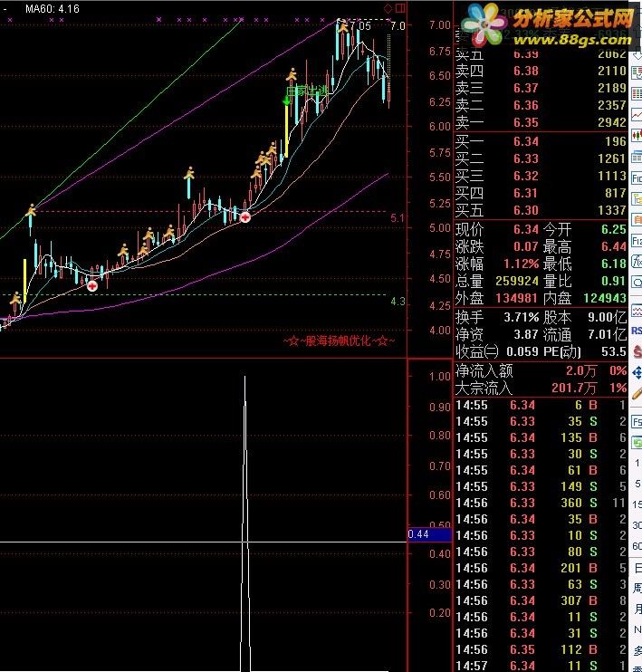The width and height of the screenshot is (642, 672).
Task: Click turnover rate (换手) 3.71%
Action: 522,317
